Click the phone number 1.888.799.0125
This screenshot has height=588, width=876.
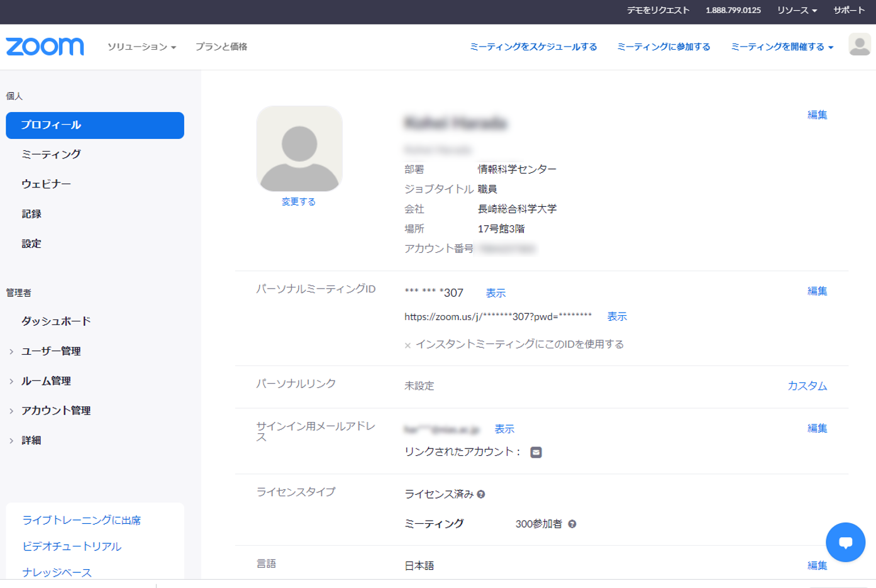(733, 10)
